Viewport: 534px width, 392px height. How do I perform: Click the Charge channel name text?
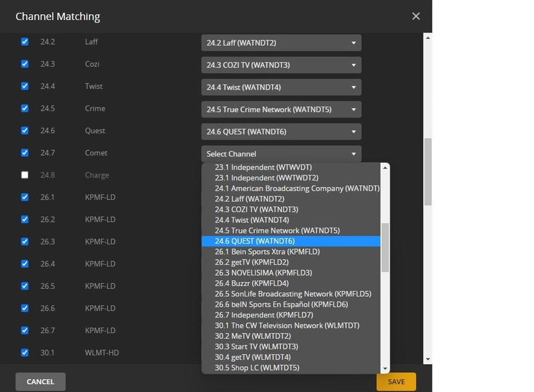pos(97,175)
